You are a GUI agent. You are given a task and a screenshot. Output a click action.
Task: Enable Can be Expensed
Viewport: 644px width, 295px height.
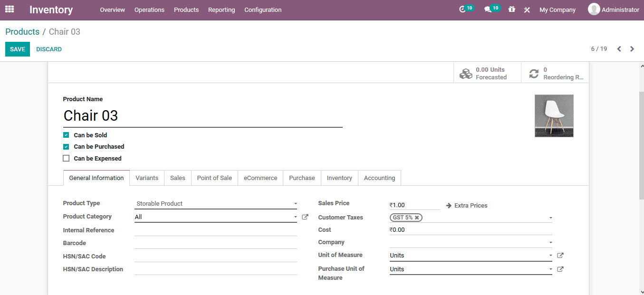click(66, 158)
